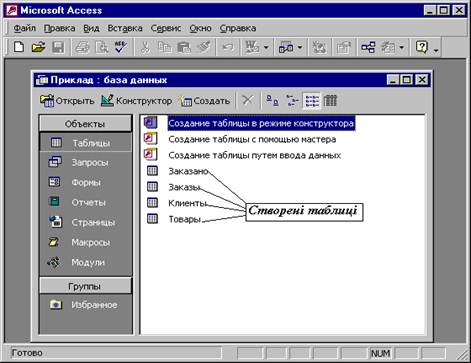Image resolution: width=471 pixels, height=363 pixels.
Task: Select the Клиенты table
Action: (187, 203)
